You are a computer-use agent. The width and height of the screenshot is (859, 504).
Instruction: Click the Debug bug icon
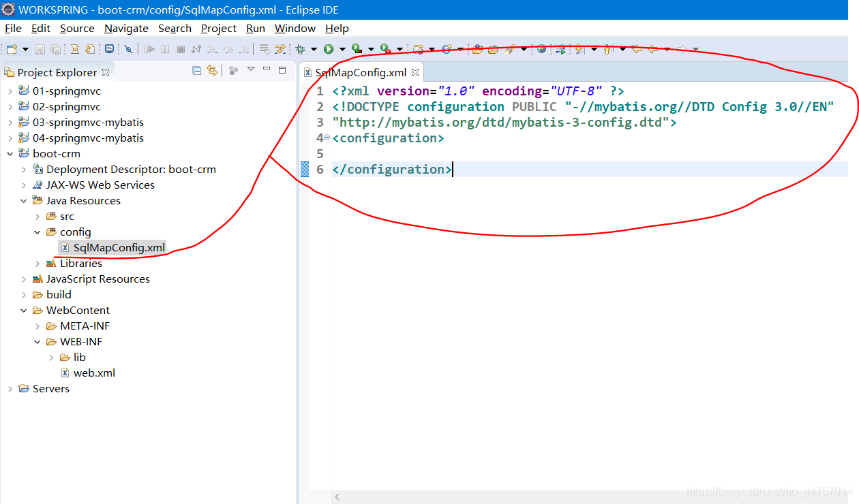[x=300, y=49]
